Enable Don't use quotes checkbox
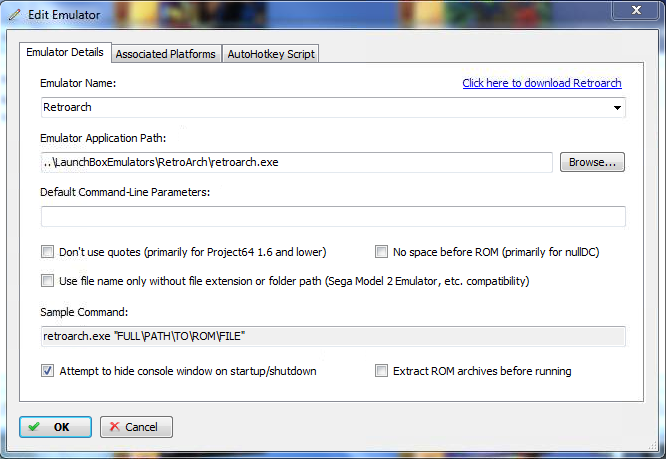The width and height of the screenshot is (666, 459). 48,252
